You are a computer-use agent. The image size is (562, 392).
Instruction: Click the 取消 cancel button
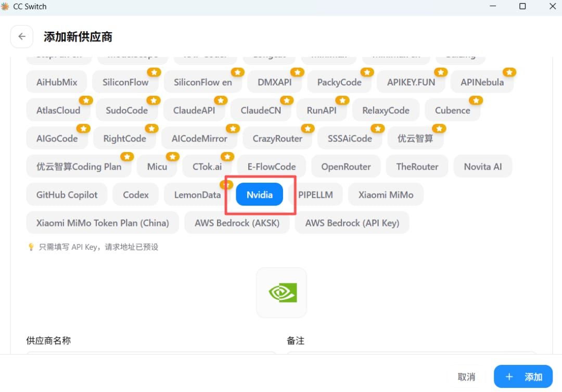coord(467,376)
